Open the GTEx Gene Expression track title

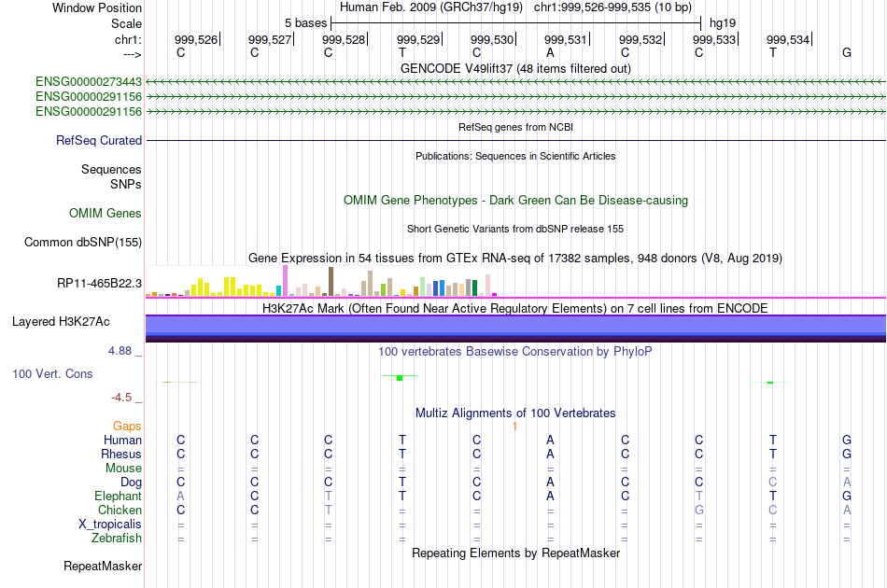tap(515, 259)
